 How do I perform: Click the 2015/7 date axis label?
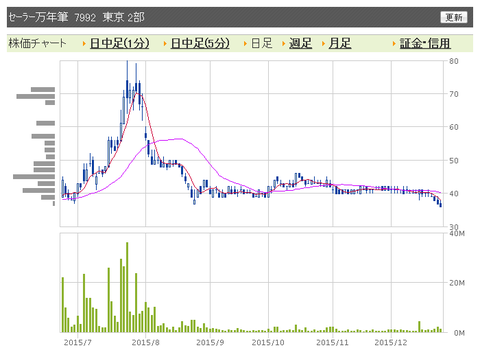point(78,342)
